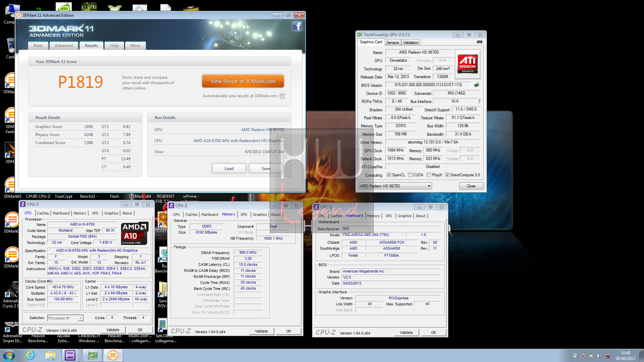Open the SPD tab in the memory CPU-Z window
Viewport: 644px width, 362px height.
point(244,215)
